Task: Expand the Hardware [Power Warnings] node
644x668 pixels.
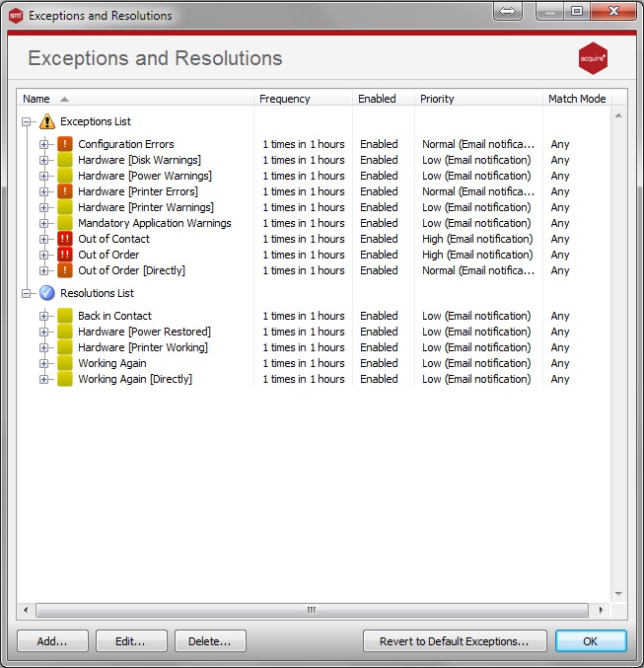Action: point(43,176)
